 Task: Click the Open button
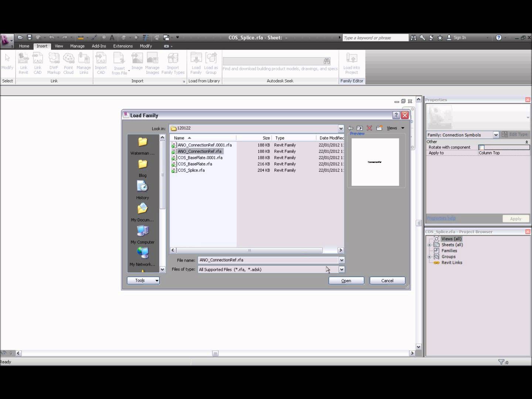pyautogui.click(x=346, y=281)
